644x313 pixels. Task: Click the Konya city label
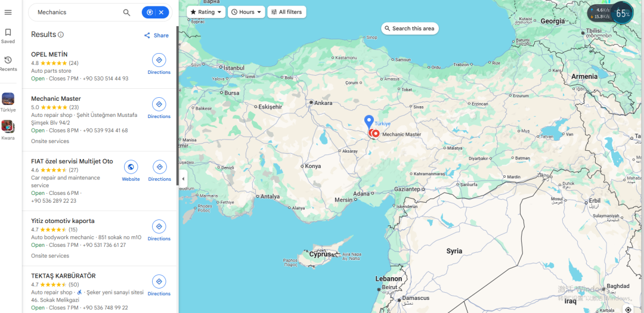pos(313,166)
